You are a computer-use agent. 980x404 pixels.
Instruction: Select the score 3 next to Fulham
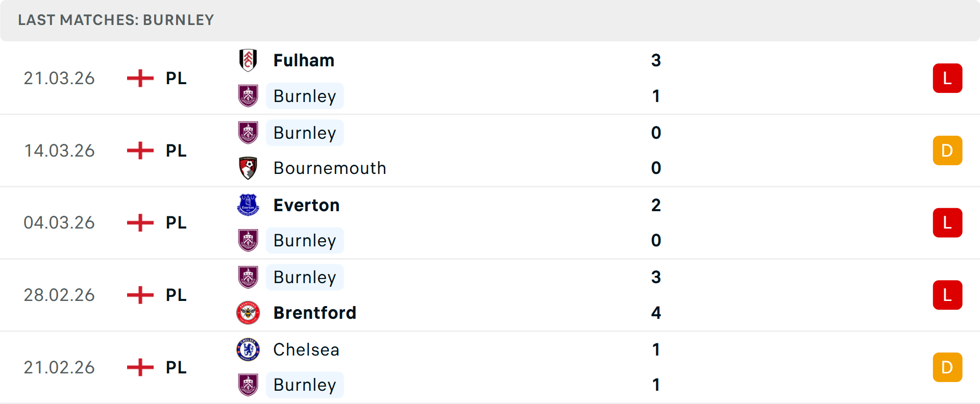pos(656,60)
